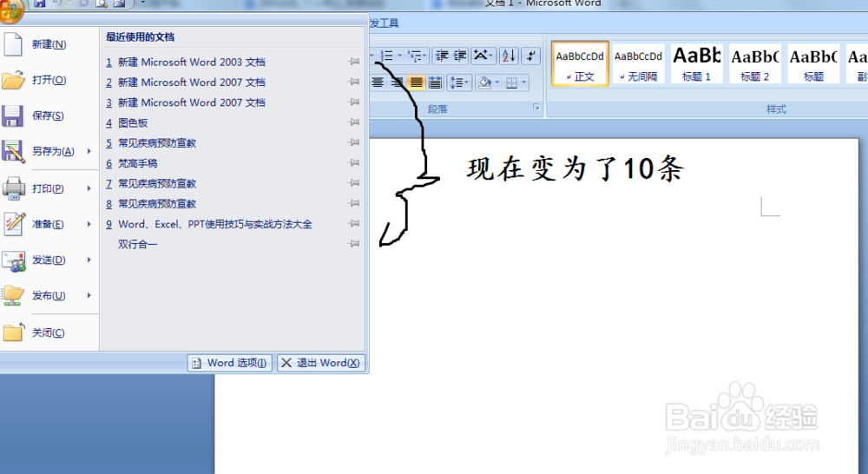Choose 新建(N) in the Office menu
This screenshot has height=474, width=868.
click(49, 44)
